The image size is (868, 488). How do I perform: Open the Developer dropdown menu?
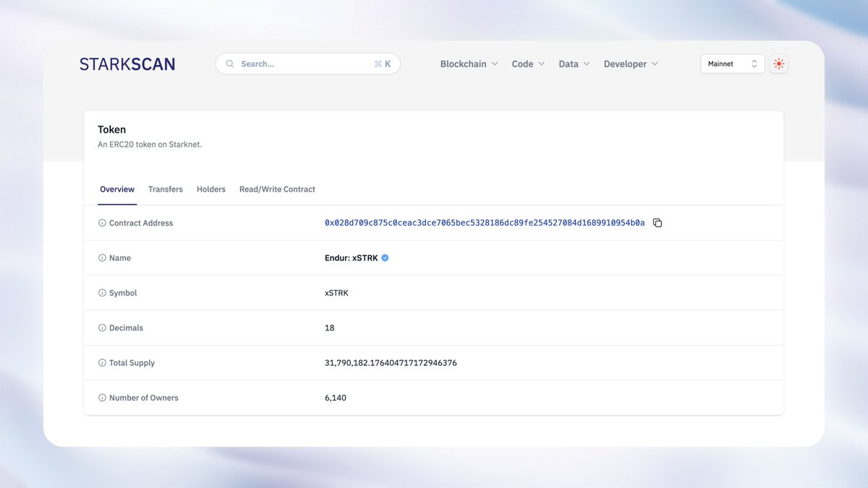click(x=631, y=64)
